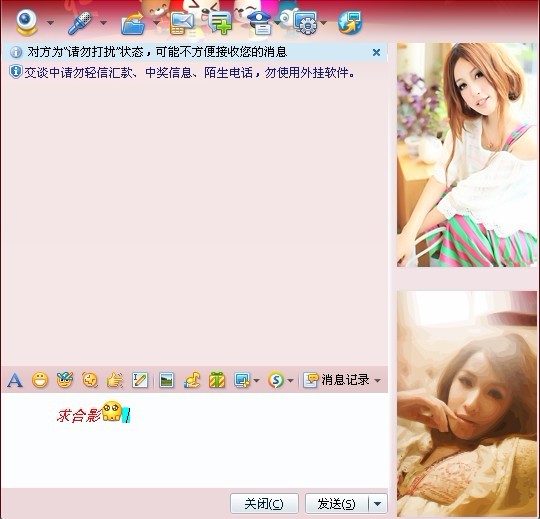Viewport: 540px width, 519px height.
Task: Click the lower portrait photo in the sidebar
Action: coord(467,404)
